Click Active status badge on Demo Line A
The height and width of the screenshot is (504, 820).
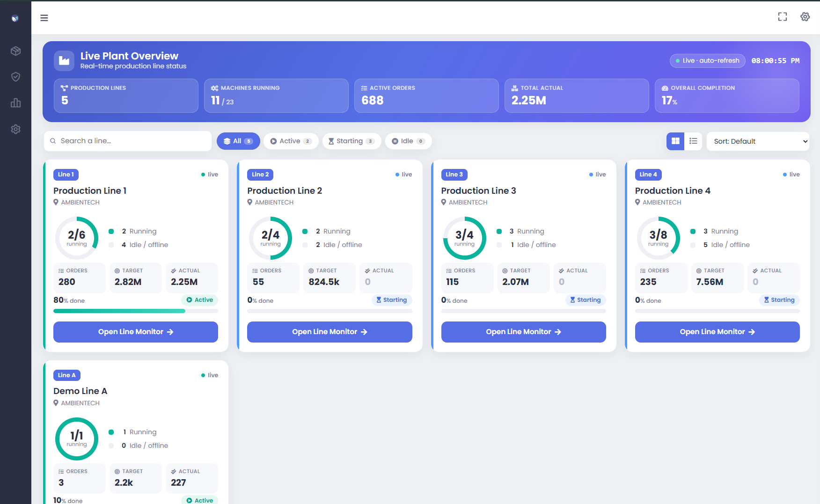pyautogui.click(x=199, y=500)
